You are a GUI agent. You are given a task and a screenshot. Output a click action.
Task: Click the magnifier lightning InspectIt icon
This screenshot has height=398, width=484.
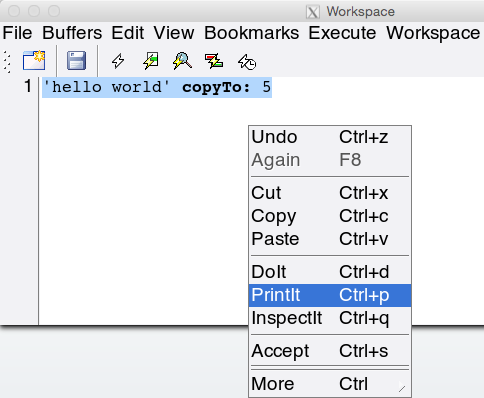182,61
